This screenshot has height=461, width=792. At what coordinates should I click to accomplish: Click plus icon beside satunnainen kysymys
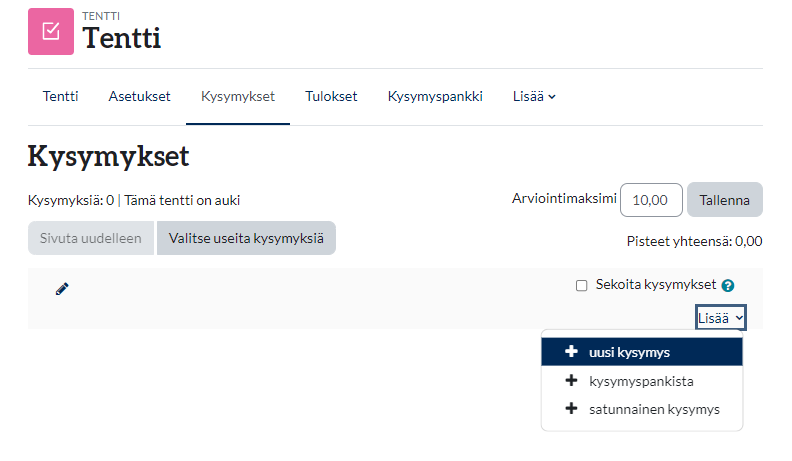pos(571,409)
